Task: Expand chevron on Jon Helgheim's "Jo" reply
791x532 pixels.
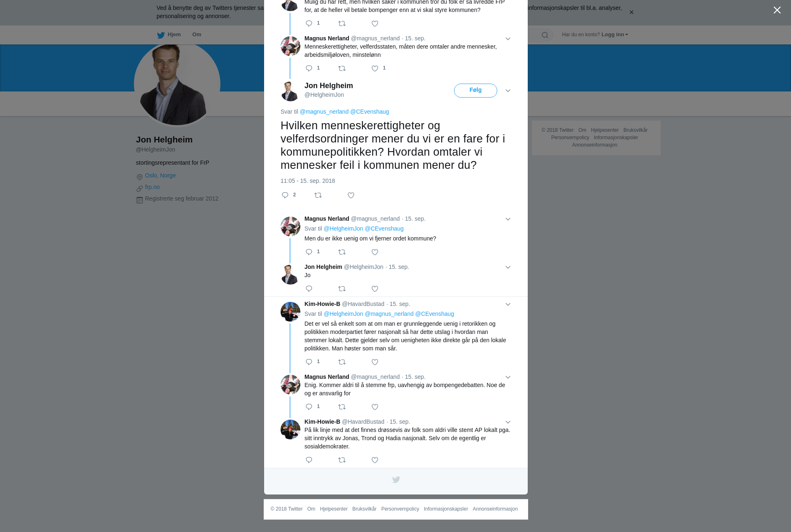Action: [508, 267]
